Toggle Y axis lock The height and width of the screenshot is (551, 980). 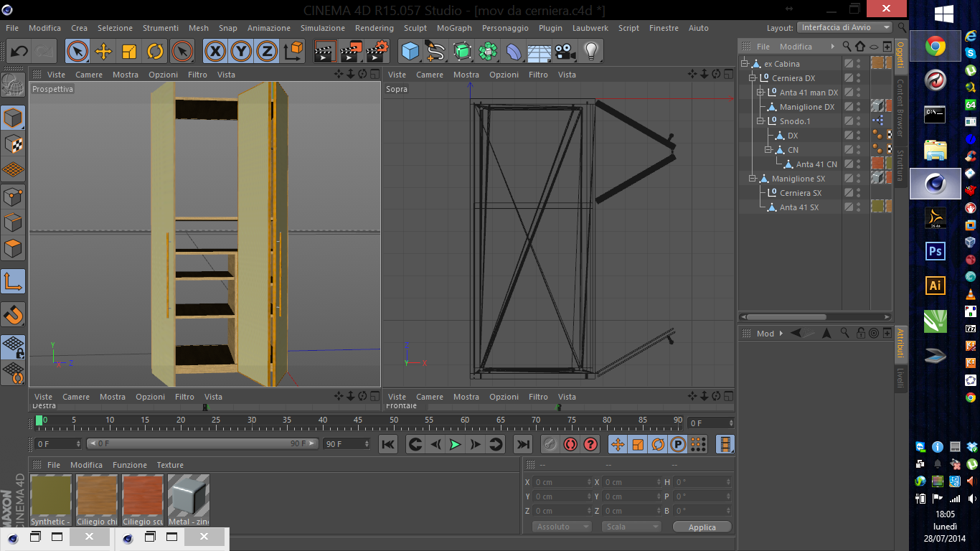(x=241, y=51)
